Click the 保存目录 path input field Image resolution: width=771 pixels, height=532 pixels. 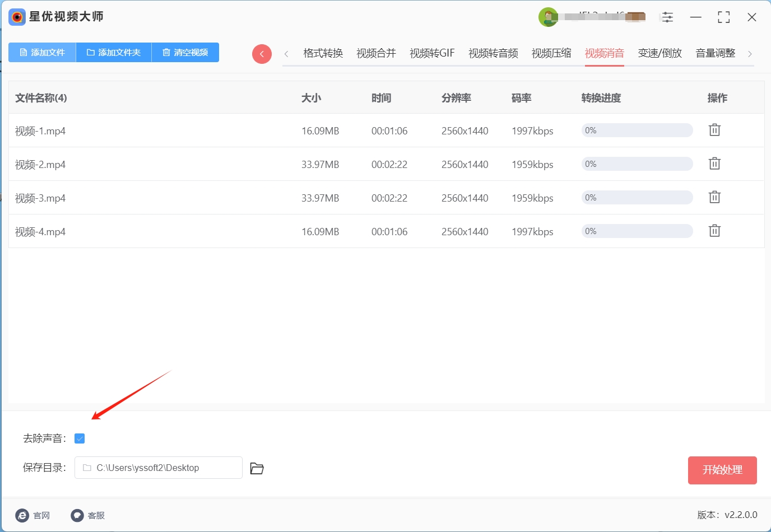(x=159, y=468)
